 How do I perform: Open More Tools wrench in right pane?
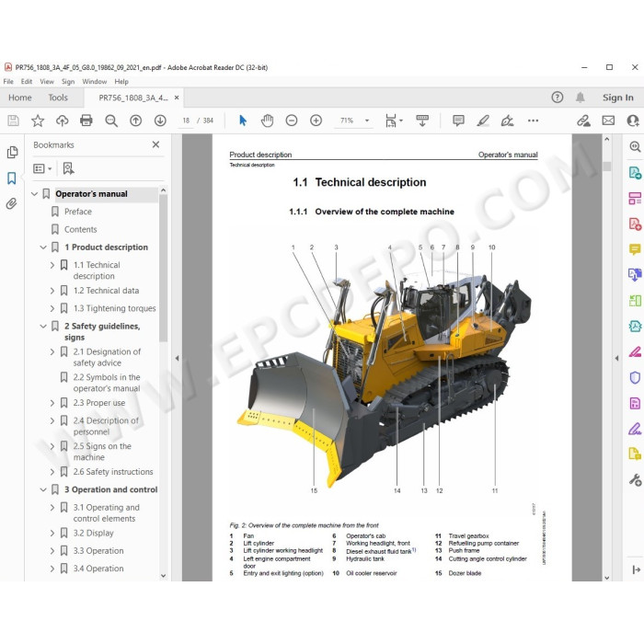635,479
